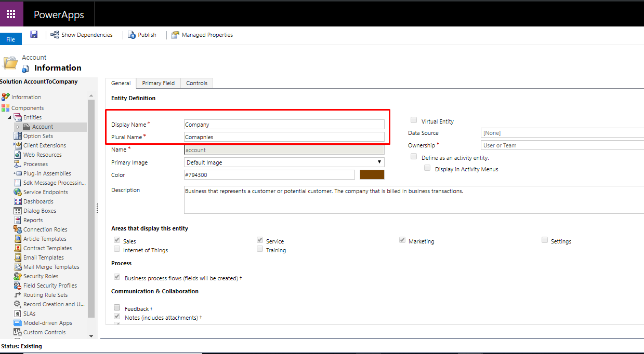Screen dimensions: 644x354
Task: Toggle the Virtual Entity checkbox
Action: pos(414,120)
